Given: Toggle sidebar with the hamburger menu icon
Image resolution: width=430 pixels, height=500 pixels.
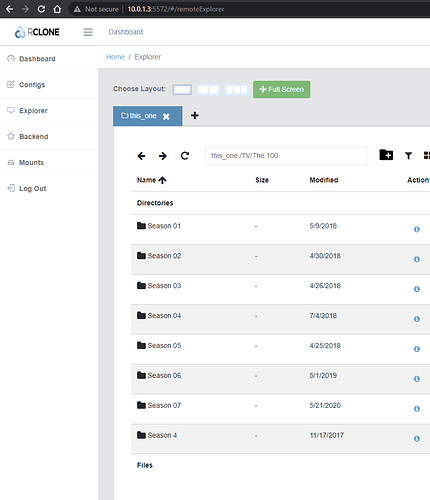Looking at the screenshot, I should pyautogui.click(x=88, y=32).
